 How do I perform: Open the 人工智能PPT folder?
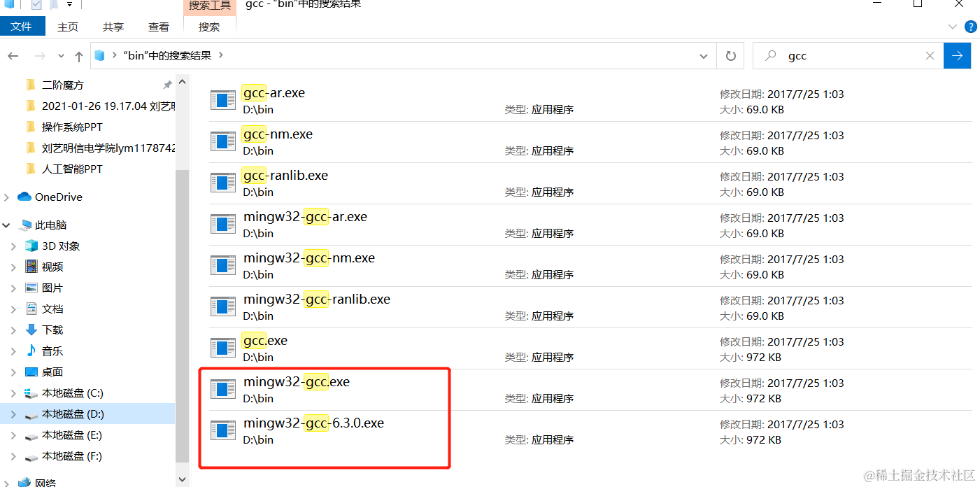click(x=72, y=169)
